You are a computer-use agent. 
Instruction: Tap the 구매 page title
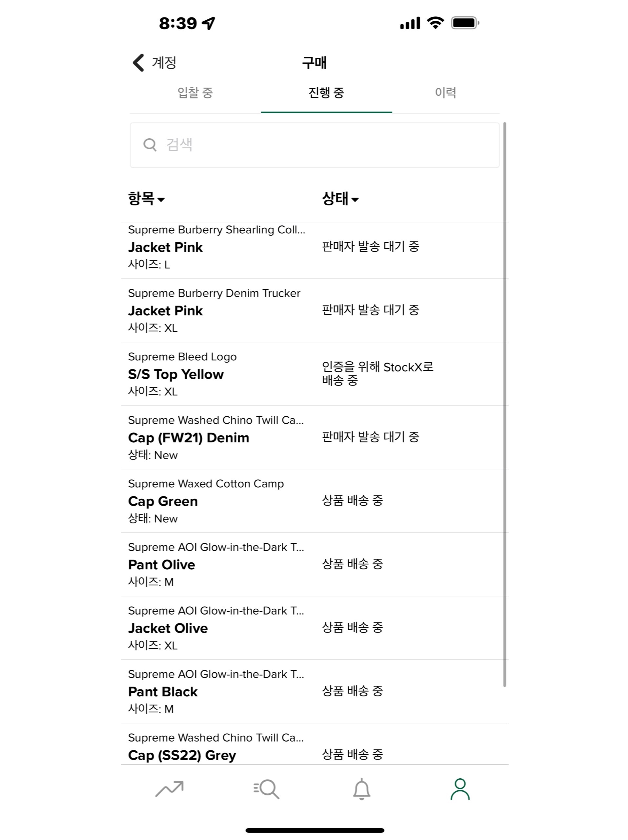click(314, 63)
